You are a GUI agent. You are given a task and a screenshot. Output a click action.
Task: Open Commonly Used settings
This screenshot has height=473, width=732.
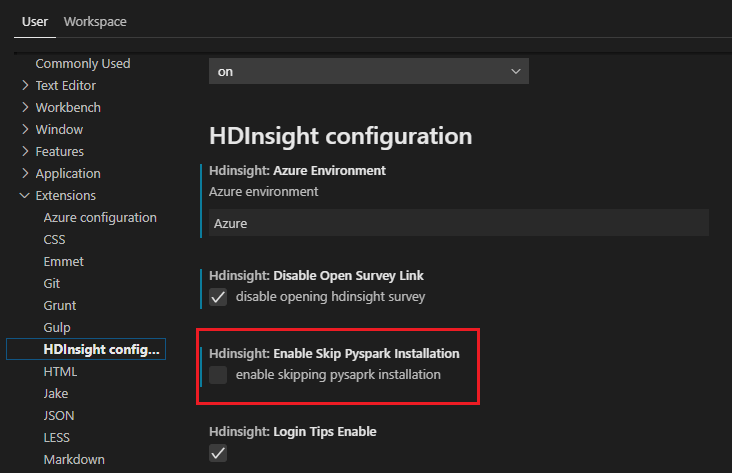[83, 64]
